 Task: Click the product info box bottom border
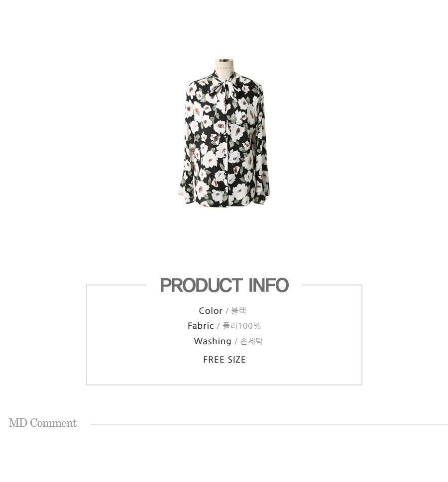click(x=224, y=385)
